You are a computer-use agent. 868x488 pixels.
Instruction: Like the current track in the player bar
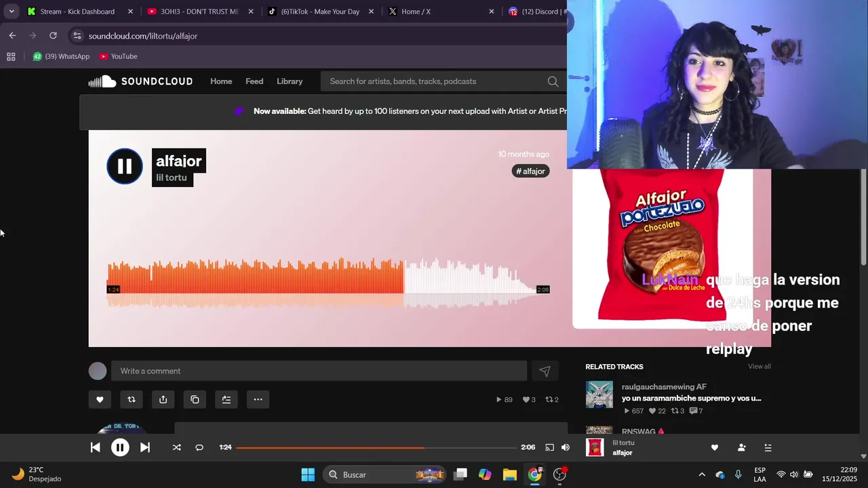tap(714, 447)
